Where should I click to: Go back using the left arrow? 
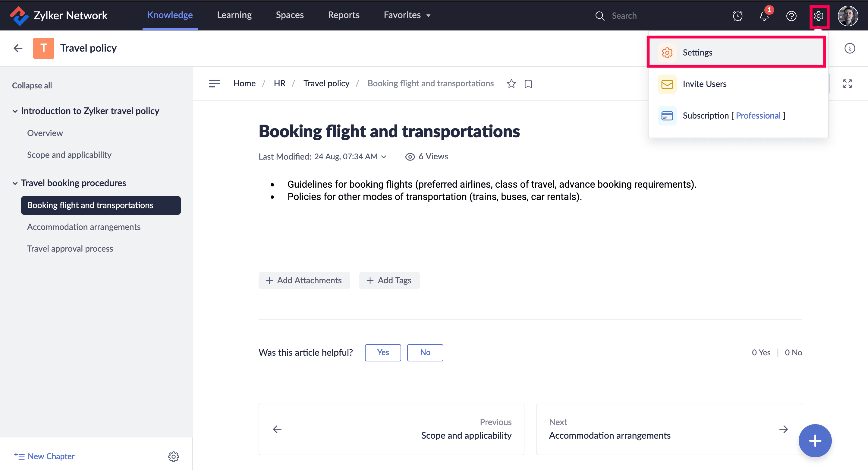[18, 48]
